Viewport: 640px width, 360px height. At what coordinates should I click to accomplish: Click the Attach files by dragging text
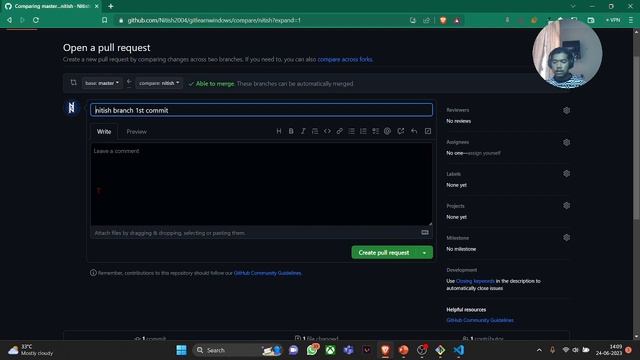tap(170, 233)
